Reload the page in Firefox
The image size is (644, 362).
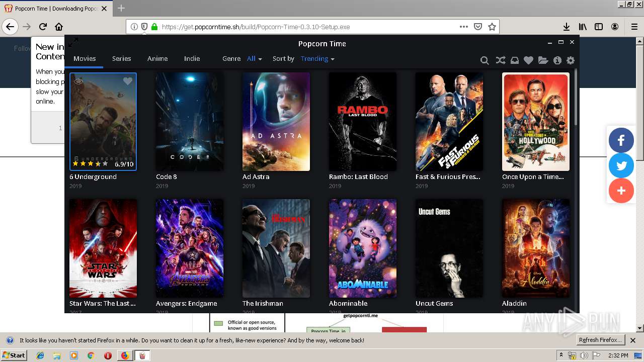[43, 27]
